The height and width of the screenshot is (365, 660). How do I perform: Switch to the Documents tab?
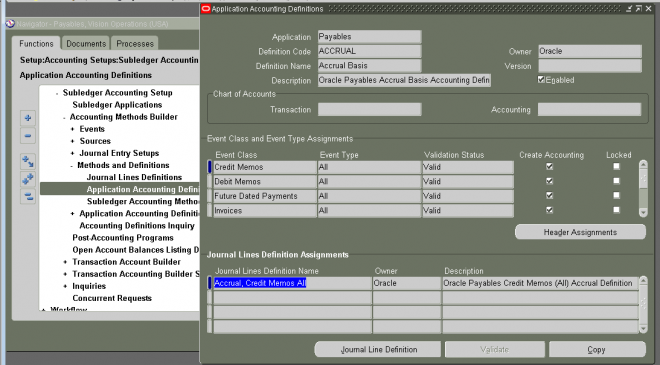(x=86, y=43)
